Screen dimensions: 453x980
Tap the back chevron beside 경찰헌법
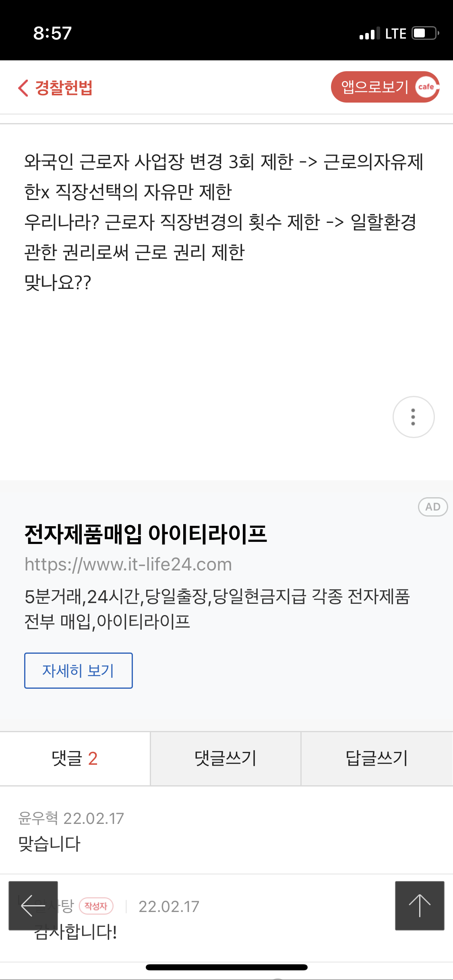tap(23, 88)
